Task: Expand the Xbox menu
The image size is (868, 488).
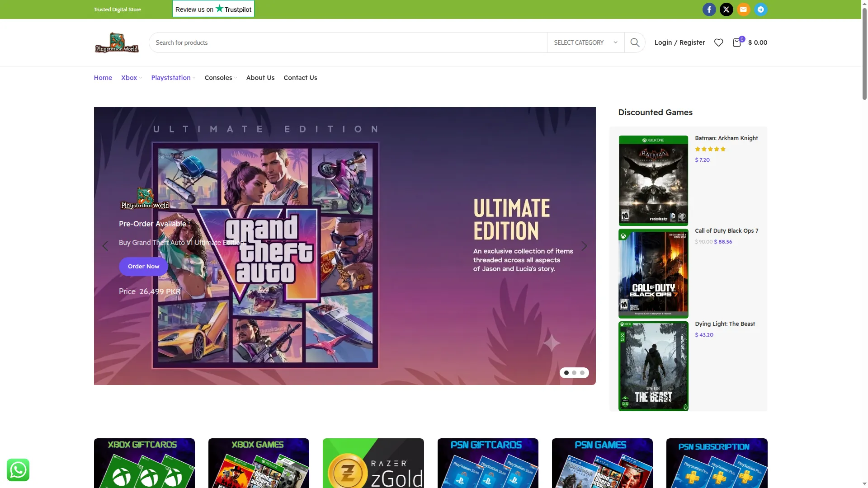Action: pos(132,78)
